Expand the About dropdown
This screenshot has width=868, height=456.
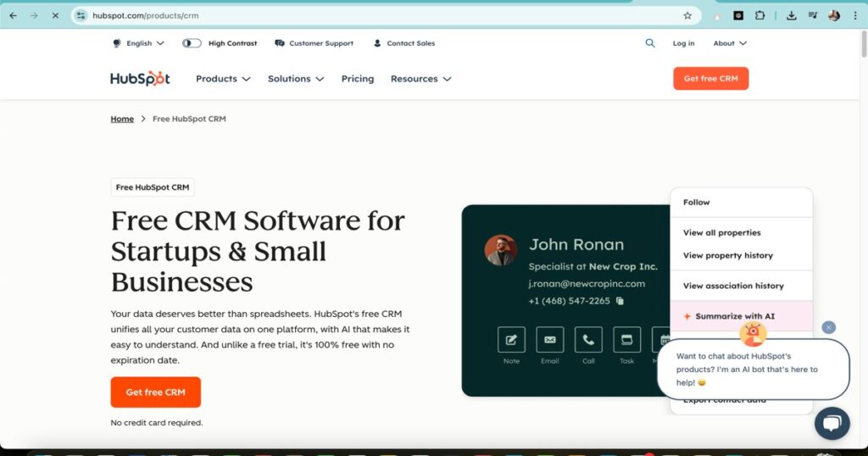tap(730, 43)
